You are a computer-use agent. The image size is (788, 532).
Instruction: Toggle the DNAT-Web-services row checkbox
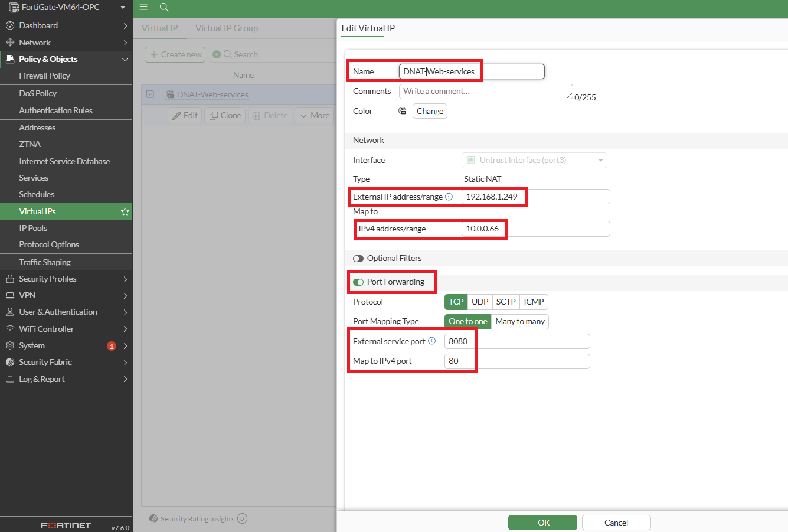coord(150,94)
